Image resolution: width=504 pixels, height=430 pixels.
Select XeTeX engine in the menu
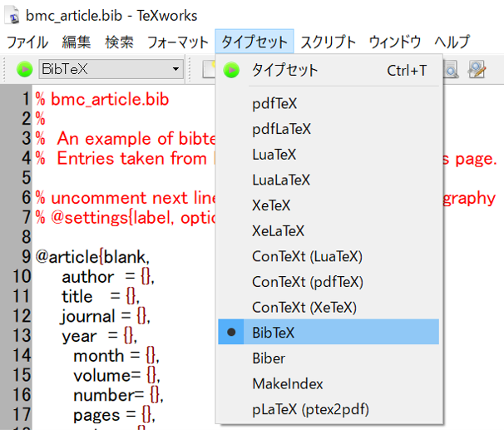(329, 205)
